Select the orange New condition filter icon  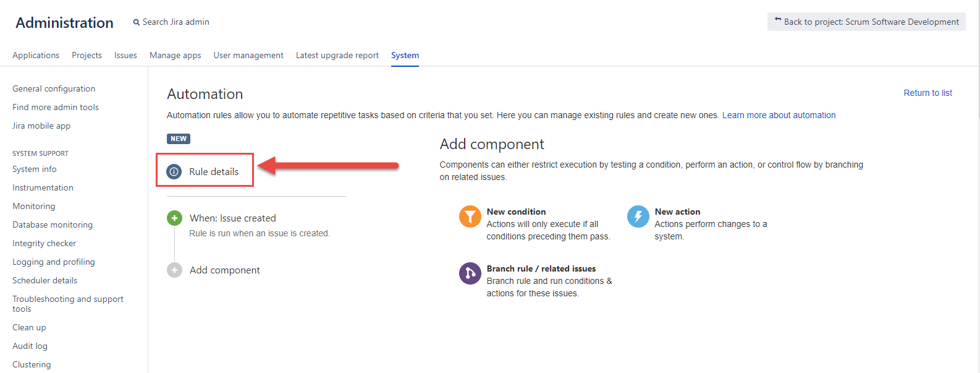click(x=470, y=217)
